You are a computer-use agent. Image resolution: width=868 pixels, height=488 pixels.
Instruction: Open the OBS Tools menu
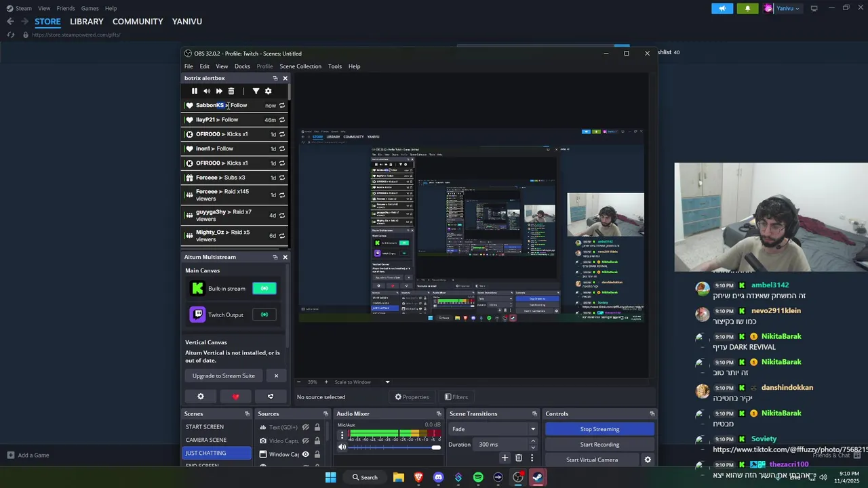pos(335,66)
